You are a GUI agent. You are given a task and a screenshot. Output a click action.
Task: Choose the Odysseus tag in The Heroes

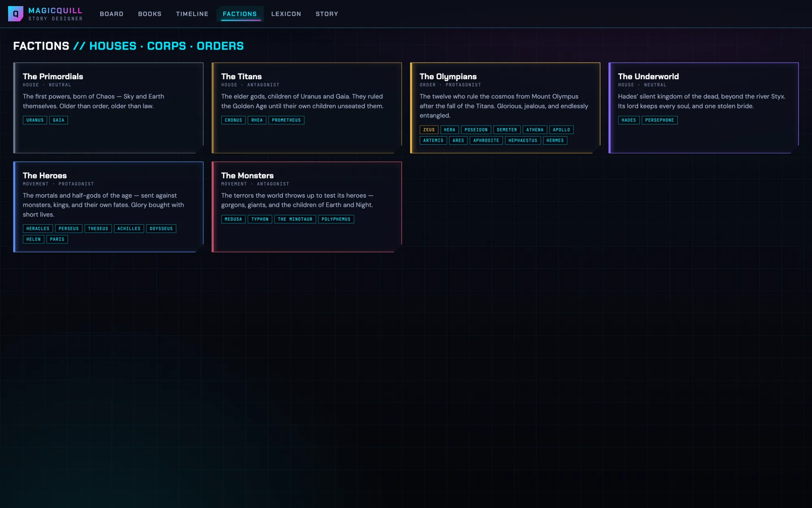coord(161,229)
